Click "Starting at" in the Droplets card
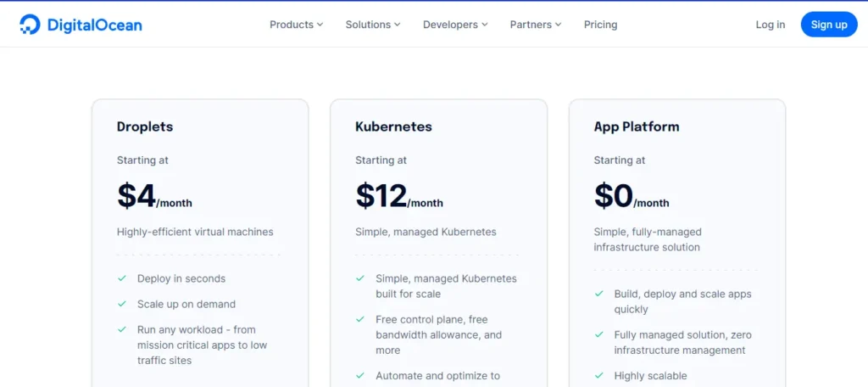Screen dimensions: 868x387 (142, 160)
